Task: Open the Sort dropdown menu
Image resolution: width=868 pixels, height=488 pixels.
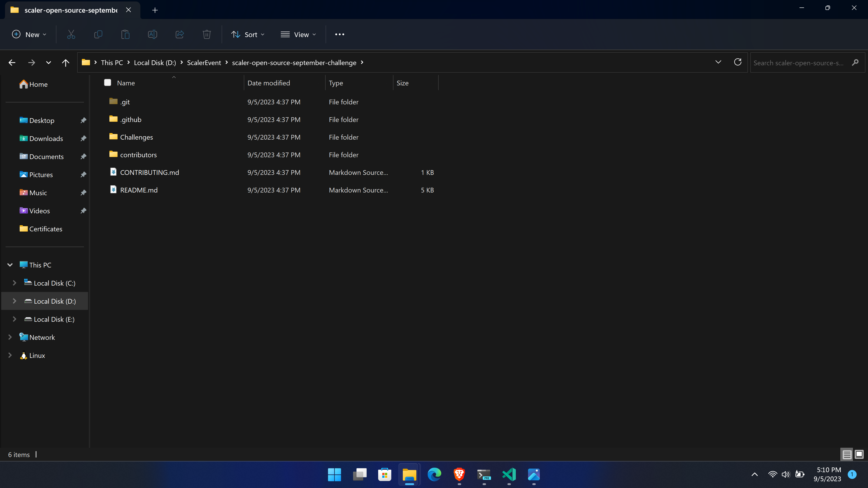Action: click(x=248, y=34)
